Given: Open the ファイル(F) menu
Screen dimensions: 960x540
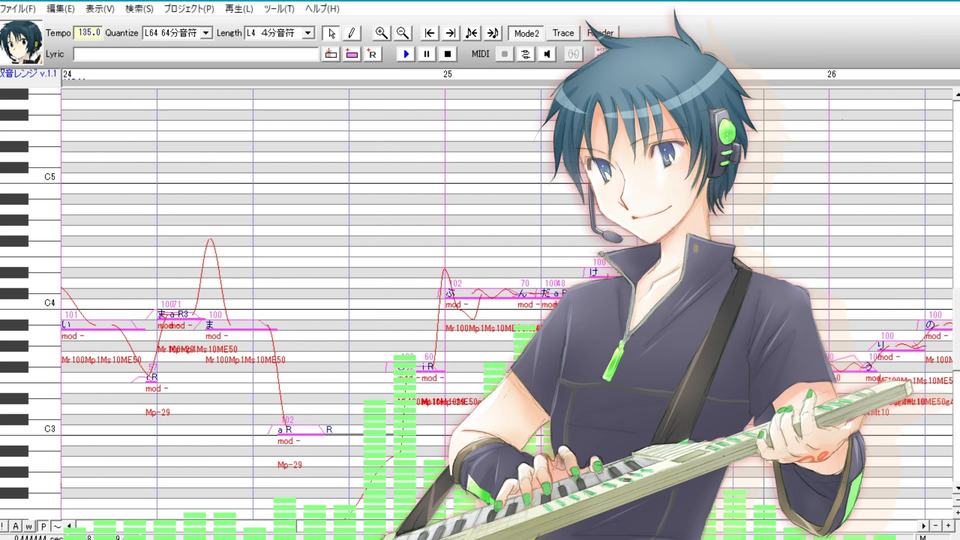Looking at the screenshot, I should [18, 9].
